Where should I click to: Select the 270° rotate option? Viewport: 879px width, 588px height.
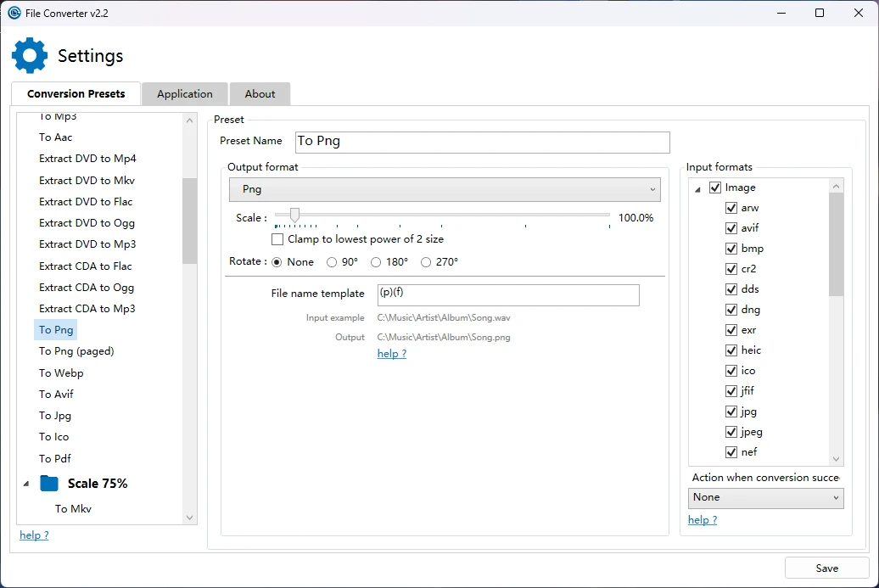click(425, 262)
